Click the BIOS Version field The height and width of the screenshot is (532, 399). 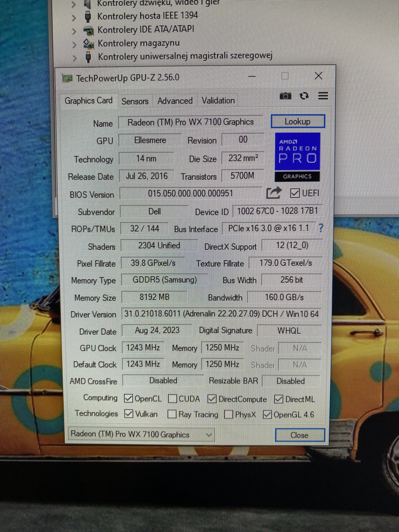coord(190,193)
